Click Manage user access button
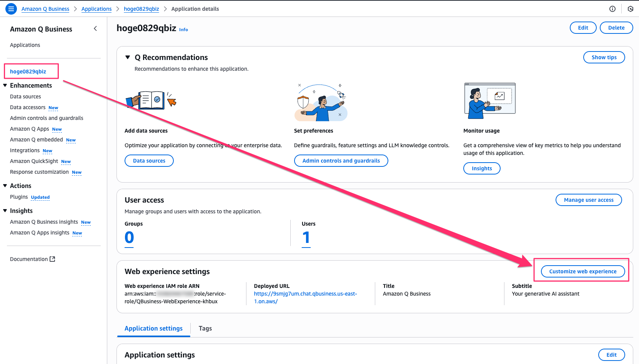 pyautogui.click(x=589, y=200)
